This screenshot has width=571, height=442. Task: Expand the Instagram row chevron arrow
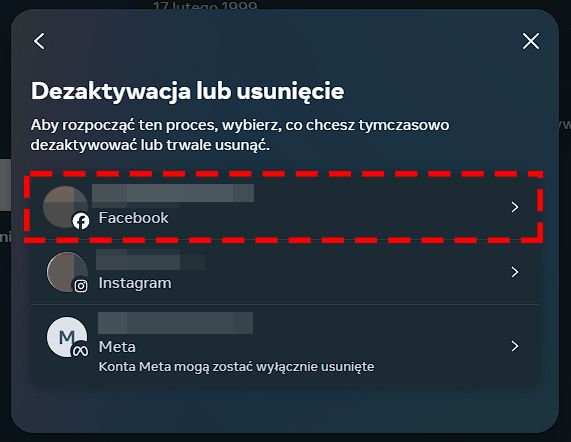[515, 272]
